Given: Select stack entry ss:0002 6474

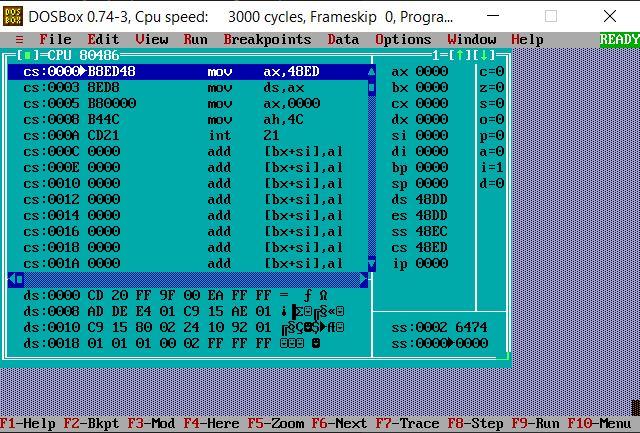Looking at the screenshot, I should pos(440,327).
